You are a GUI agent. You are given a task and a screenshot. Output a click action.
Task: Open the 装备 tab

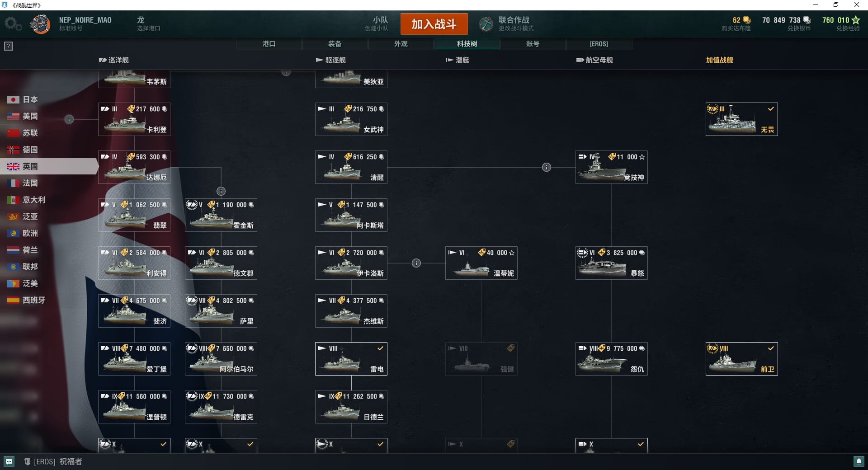point(335,44)
